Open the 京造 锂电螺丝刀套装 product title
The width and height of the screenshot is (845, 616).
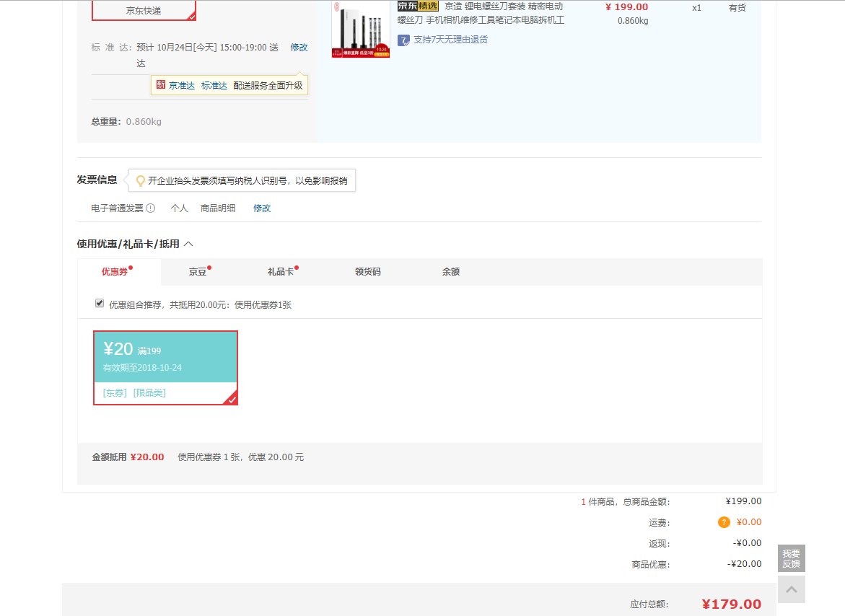(481, 14)
